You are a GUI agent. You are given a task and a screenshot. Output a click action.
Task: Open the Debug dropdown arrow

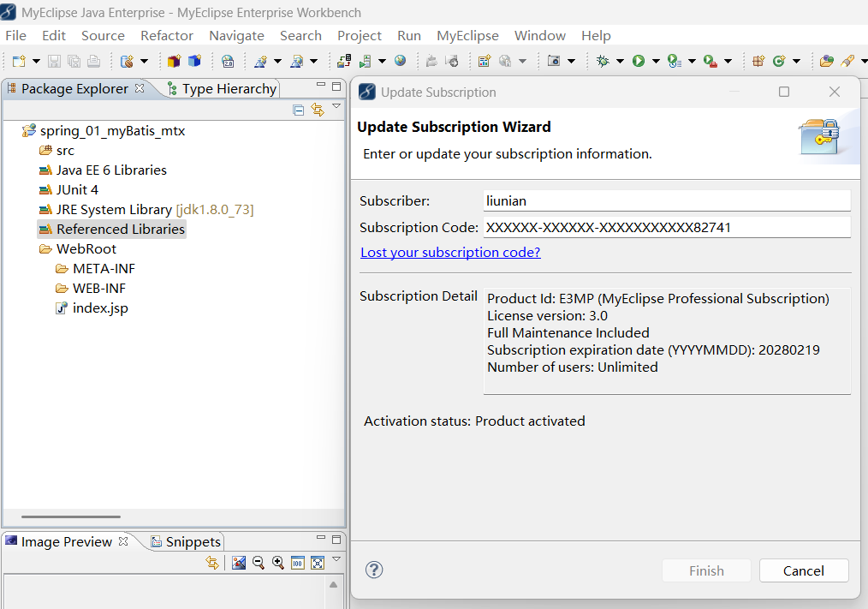tap(620, 61)
